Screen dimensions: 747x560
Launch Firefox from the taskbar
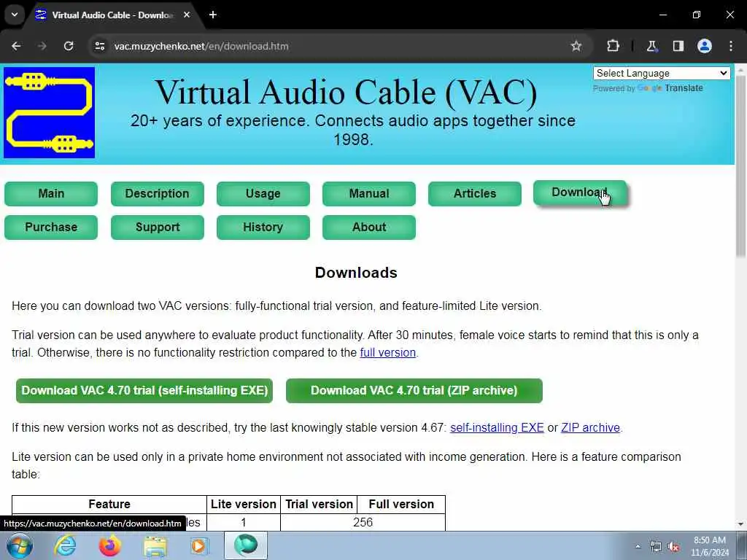click(x=109, y=546)
